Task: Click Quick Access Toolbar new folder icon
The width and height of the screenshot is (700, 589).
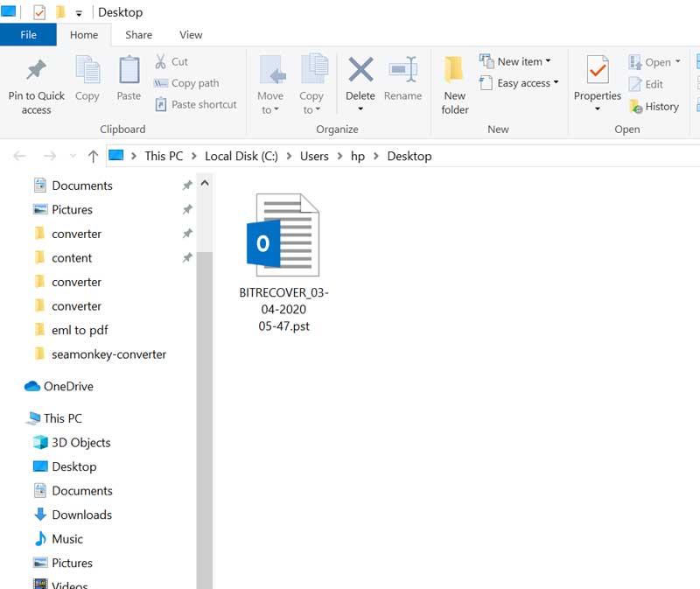Action: (x=60, y=12)
